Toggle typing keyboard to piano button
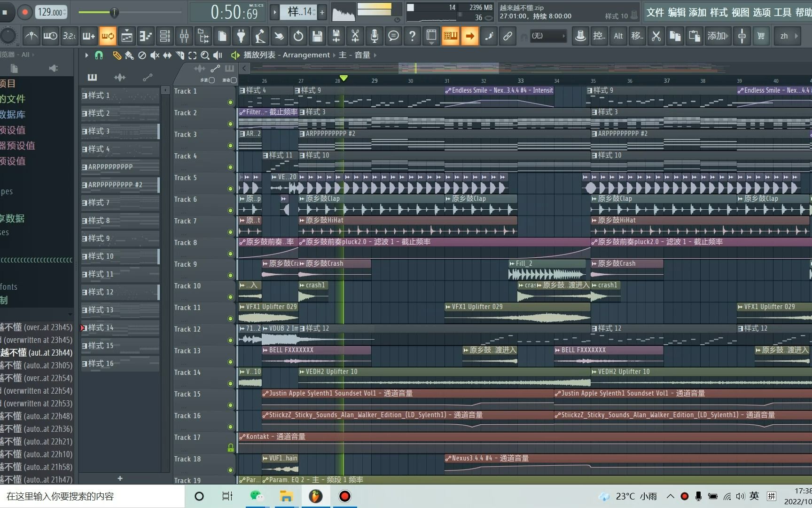812x508 pixels. click(451, 36)
